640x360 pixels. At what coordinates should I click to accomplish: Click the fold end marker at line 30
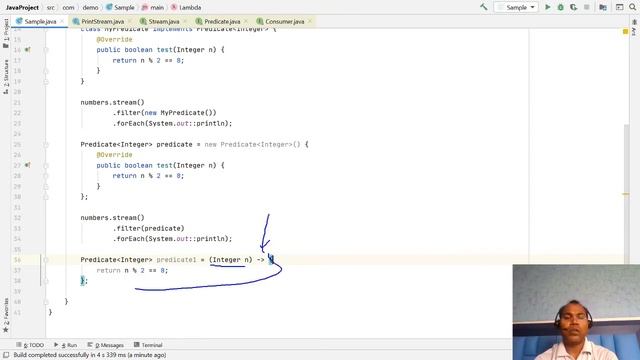pos(46,197)
